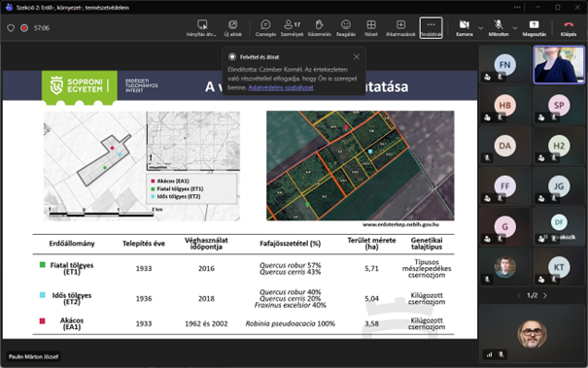Viewport: 588px width, 368px height.
Task: Select the FF participant tile
Action: coord(504,185)
